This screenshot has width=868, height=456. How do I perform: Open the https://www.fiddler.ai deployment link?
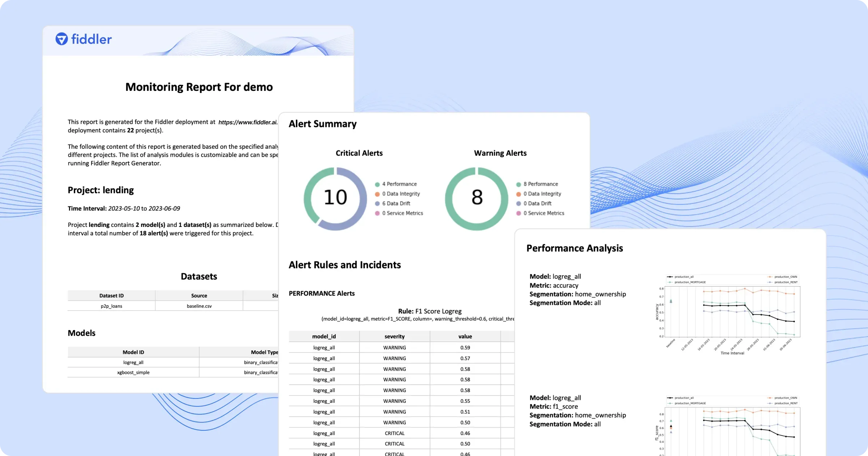coord(248,122)
